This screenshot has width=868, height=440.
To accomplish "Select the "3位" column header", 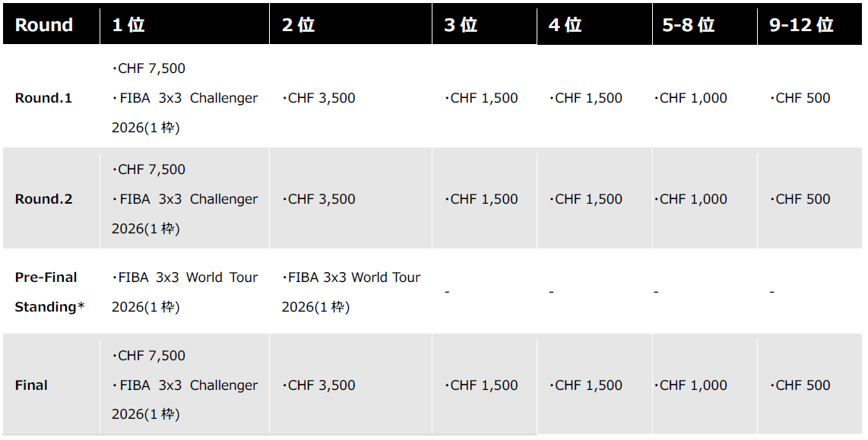I will pos(461,25).
